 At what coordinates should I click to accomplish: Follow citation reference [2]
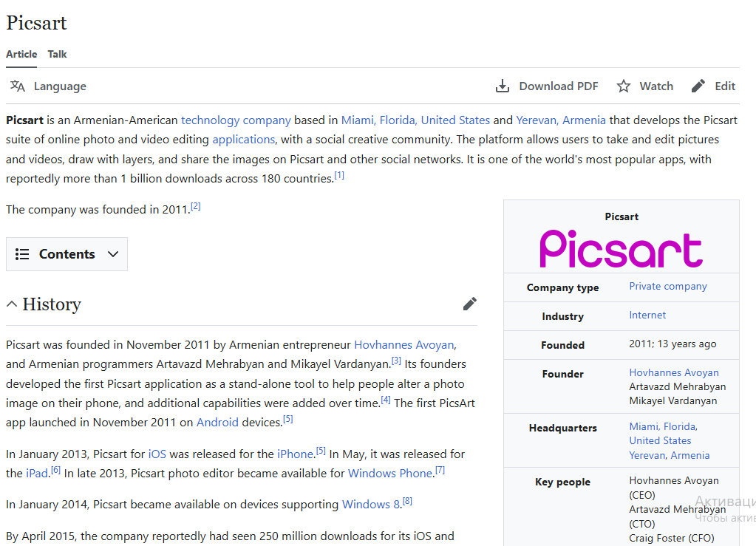195,206
